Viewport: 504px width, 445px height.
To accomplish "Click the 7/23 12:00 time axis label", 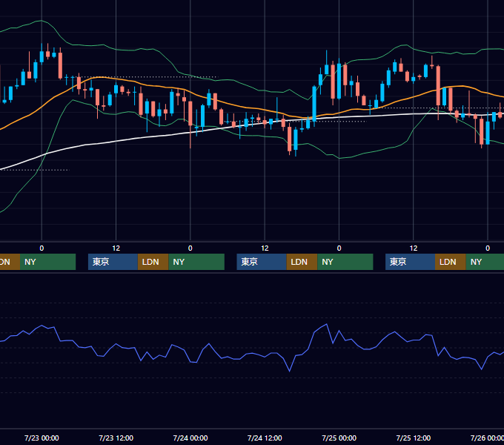I will tap(116, 438).
